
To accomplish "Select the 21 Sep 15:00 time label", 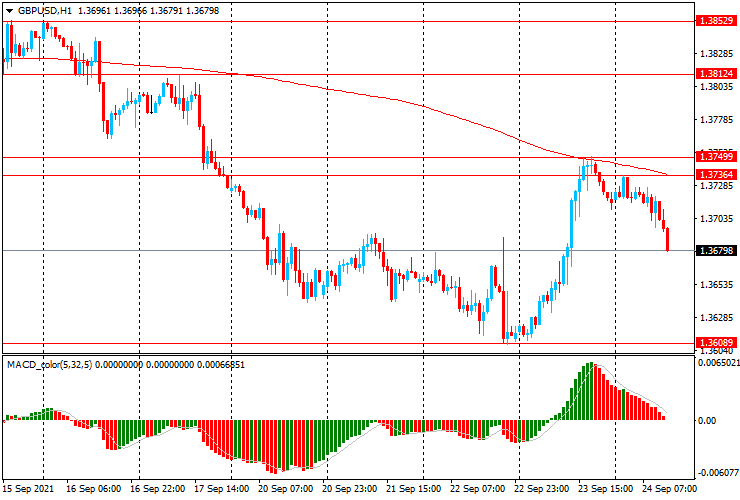I will (414, 488).
